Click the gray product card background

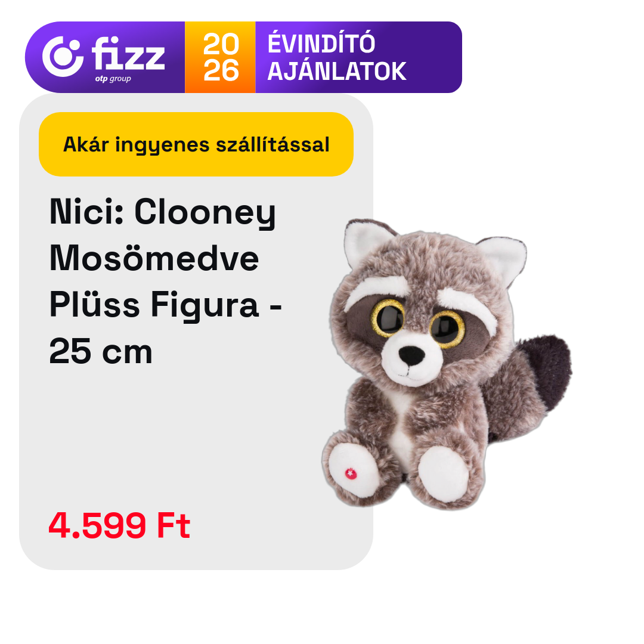pos(196,431)
